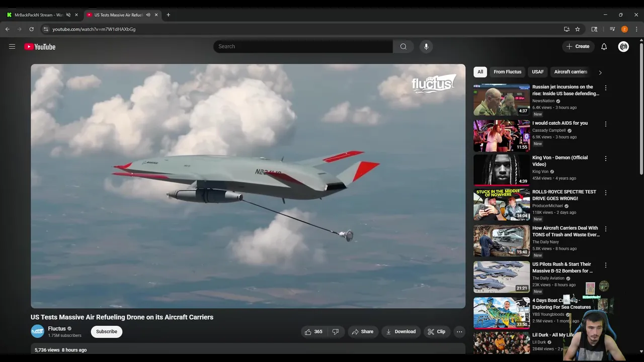
Task: Click the video title text
Action: pyautogui.click(x=122, y=317)
